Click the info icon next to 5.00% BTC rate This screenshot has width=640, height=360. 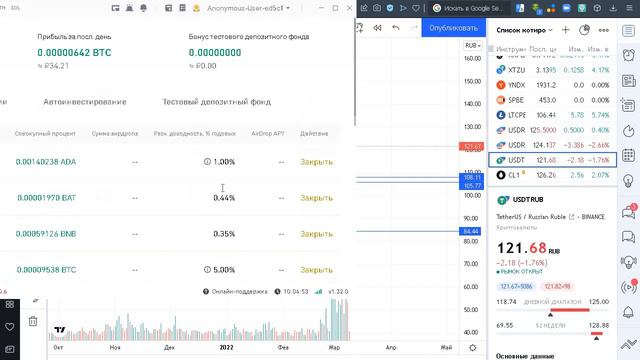(207, 270)
